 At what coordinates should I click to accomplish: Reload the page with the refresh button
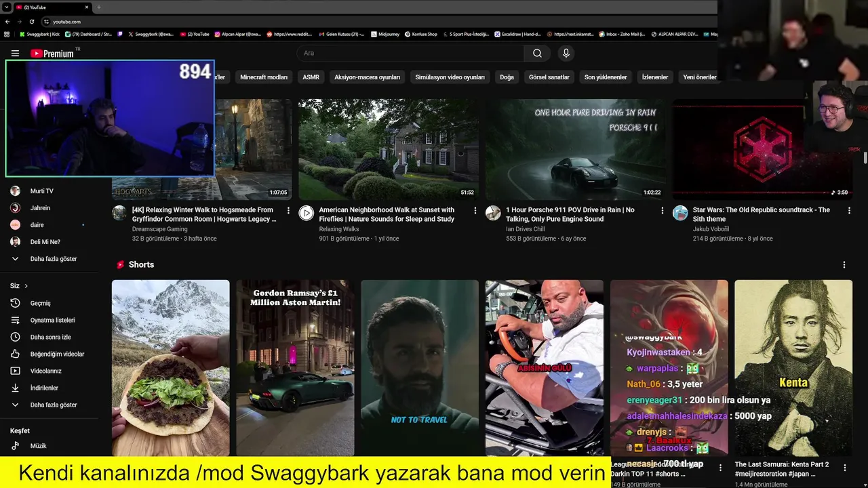click(x=31, y=22)
